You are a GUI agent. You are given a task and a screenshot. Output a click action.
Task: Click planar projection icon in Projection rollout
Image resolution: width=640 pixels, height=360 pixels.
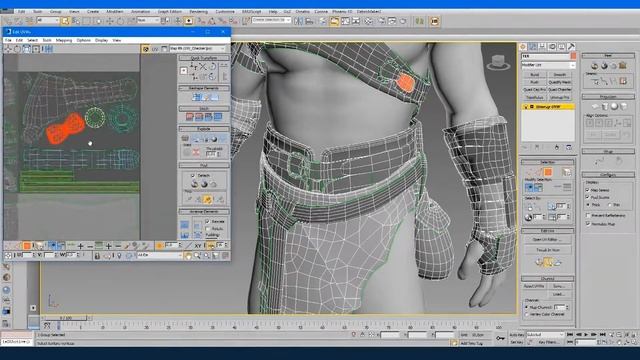click(x=596, y=106)
